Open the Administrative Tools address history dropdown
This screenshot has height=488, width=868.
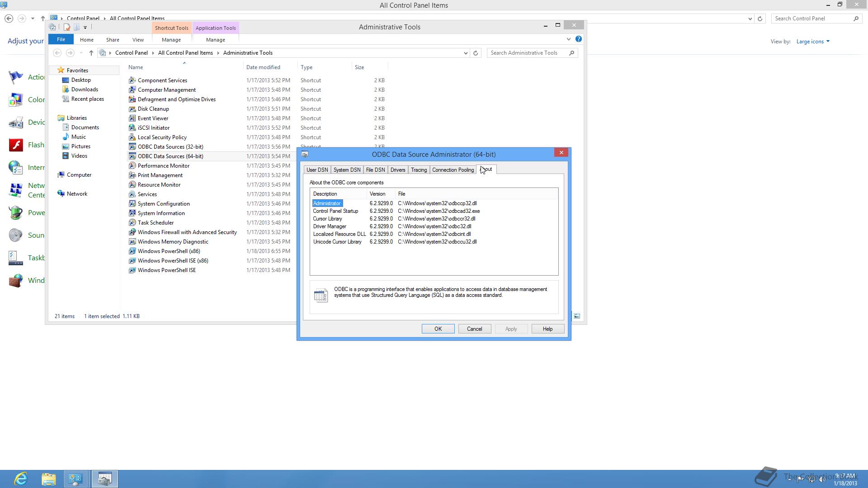466,53
